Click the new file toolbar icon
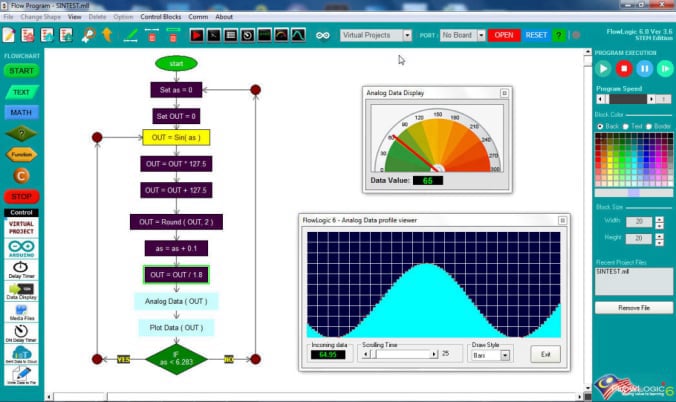 pyautogui.click(x=11, y=35)
